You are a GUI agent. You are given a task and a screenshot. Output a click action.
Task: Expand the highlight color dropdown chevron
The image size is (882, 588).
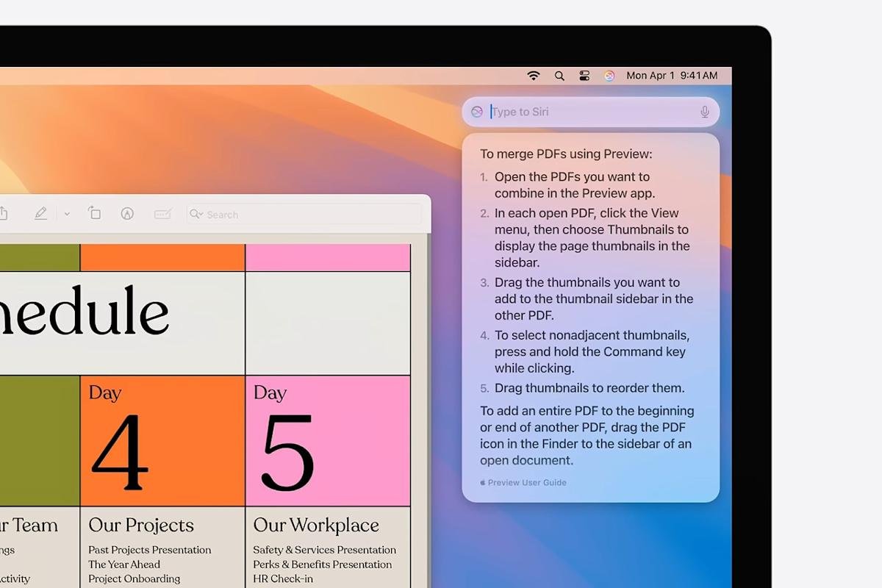(x=67, y=214)
